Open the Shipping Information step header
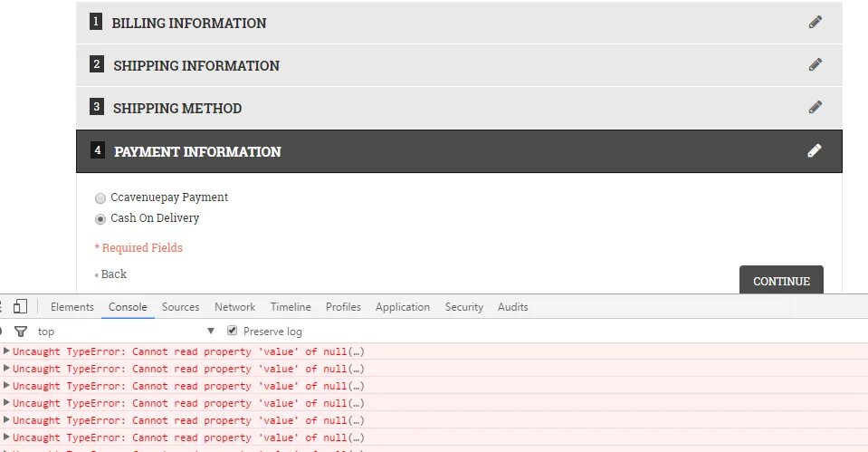The image size is (868, 452). click(x=459, y=65)
